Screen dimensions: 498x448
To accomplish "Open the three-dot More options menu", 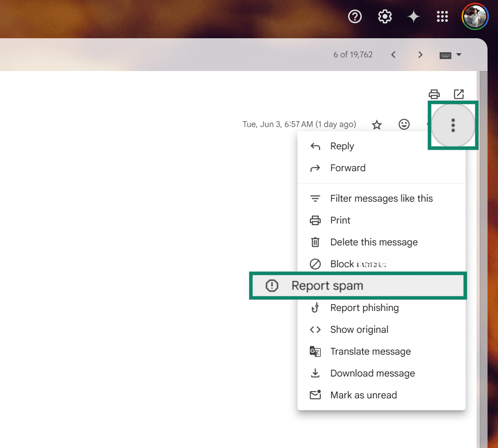I will (453, 125).
